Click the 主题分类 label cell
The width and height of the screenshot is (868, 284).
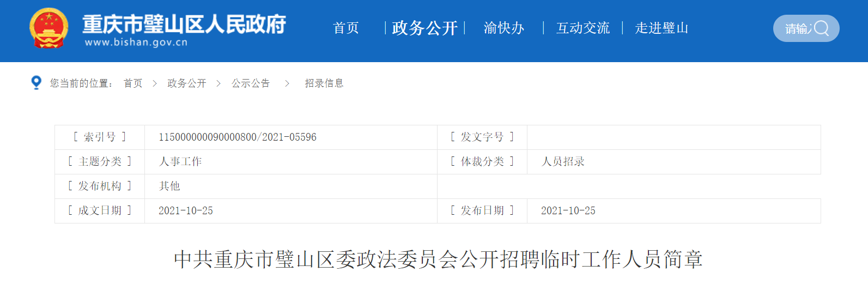[x=100, y=162]
